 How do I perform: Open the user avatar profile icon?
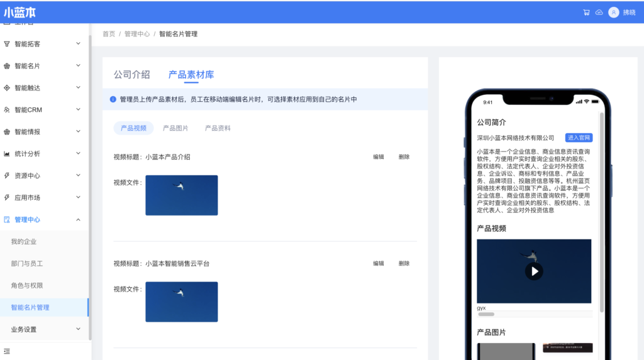614,12
